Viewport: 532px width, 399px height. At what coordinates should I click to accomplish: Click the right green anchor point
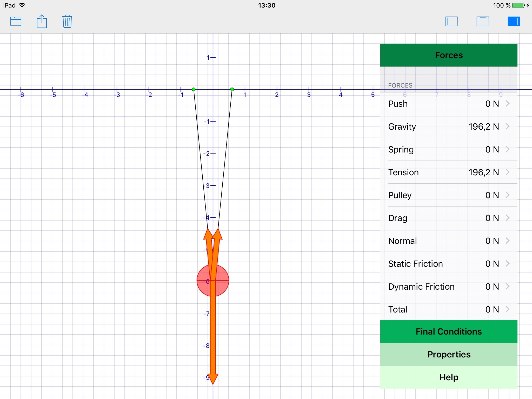click(x=232, y=89)
